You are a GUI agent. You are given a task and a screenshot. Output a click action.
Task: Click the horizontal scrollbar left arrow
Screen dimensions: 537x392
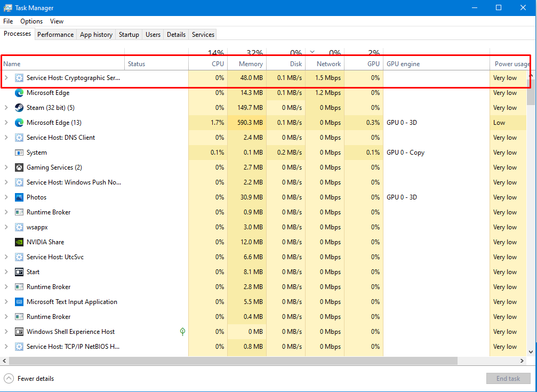(4, 361)
